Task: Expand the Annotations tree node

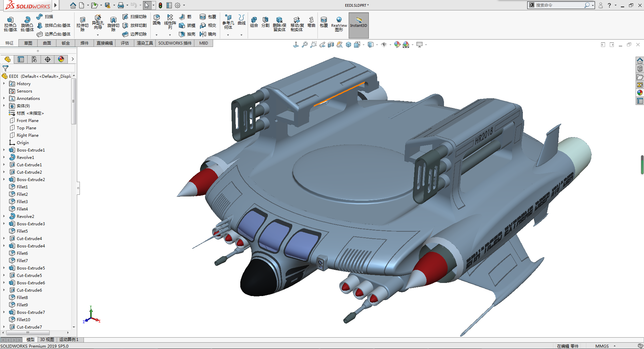Action: tap(4, 99)
